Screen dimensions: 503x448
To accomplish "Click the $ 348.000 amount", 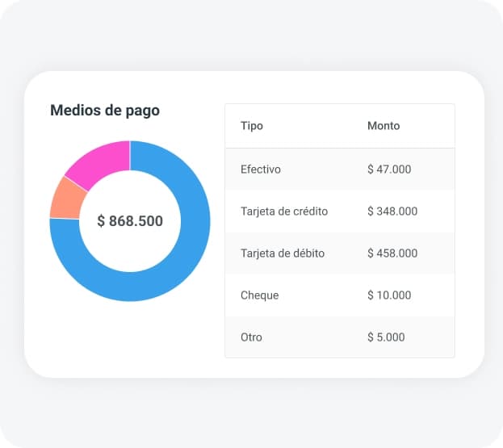I will click(392, 211).
